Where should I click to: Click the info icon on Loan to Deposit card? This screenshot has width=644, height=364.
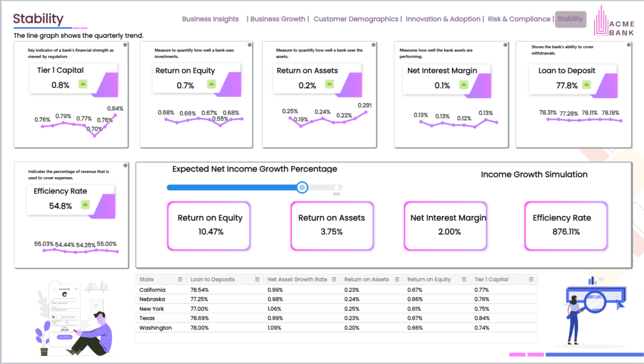click(628, 45)
